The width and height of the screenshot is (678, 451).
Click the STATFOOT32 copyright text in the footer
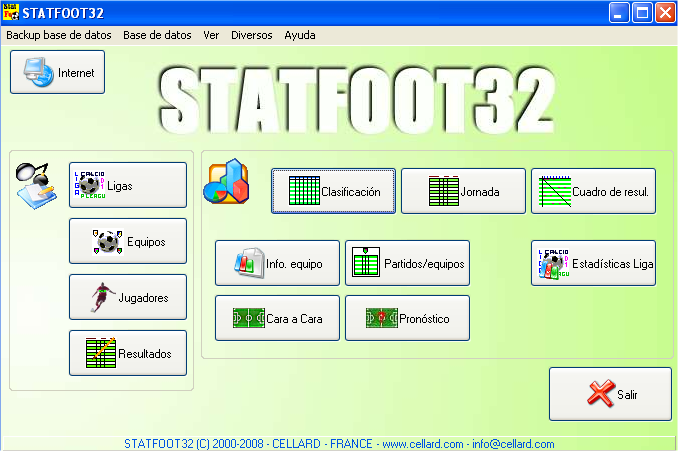194,444
